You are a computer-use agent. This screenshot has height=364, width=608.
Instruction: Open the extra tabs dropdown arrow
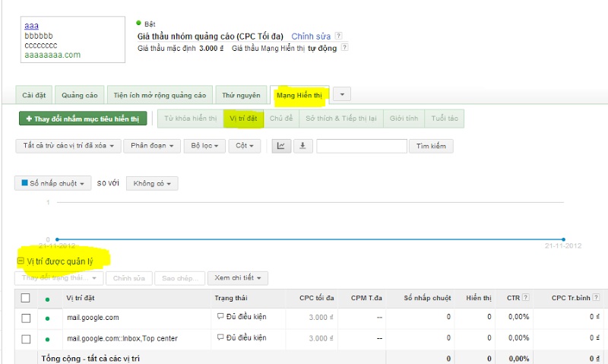tap(342, 94)
